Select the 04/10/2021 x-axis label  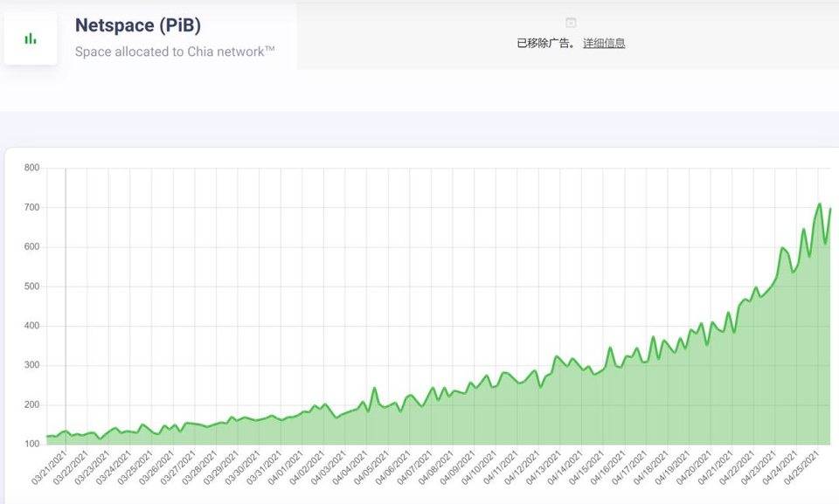(480, 469)
